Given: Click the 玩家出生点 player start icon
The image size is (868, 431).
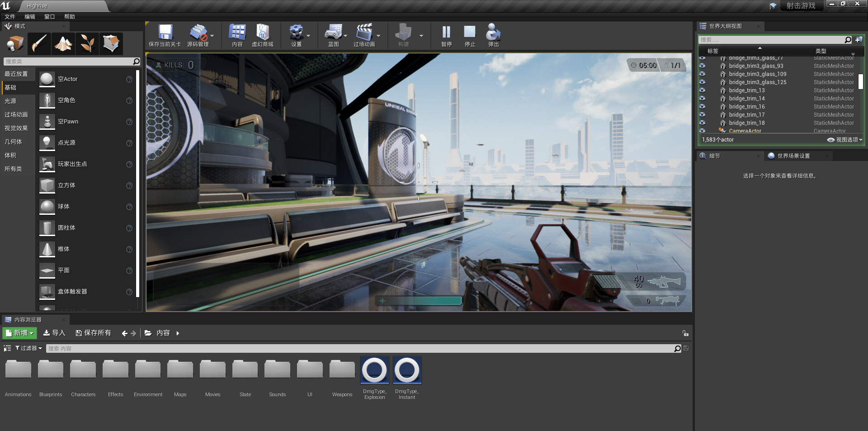Looking at the screenshot, I should click(47, 164).
